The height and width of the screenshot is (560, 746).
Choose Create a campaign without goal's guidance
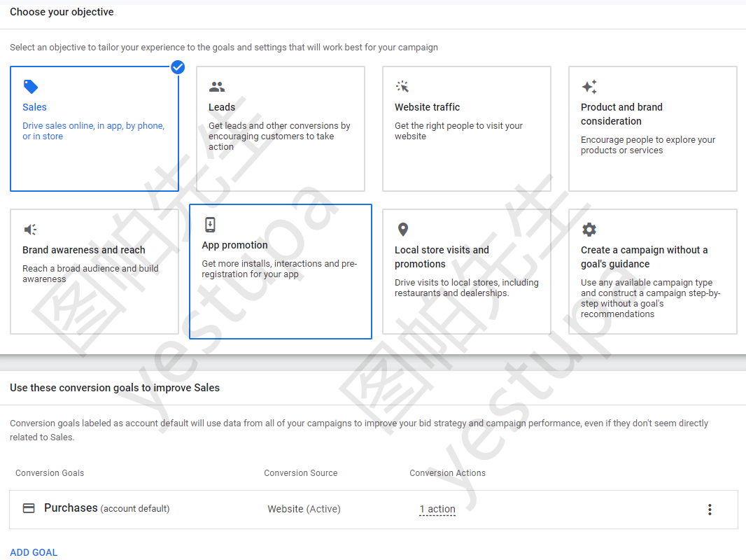click(x=645, y=257)
